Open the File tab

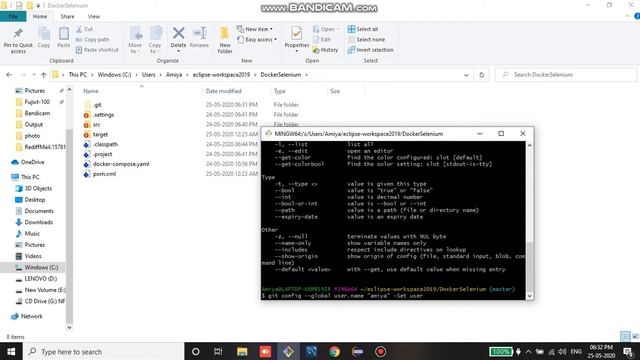tap(13, 16)
